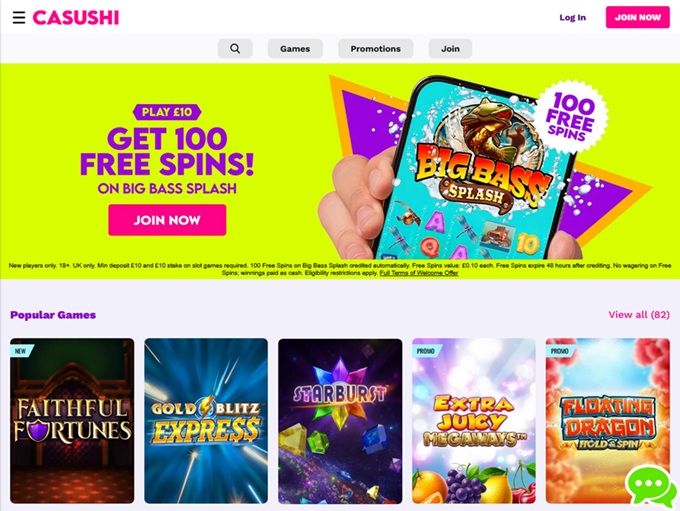Image resolution: width=680 pixels, height=511 pixels.
Task: Open the Starburst game thumbnail
Action: [x=340, y=421]
